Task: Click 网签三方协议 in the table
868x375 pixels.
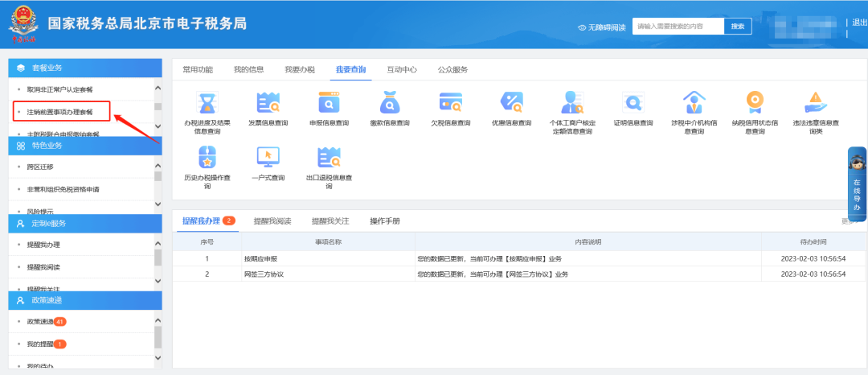Action: tap(264, 274)
